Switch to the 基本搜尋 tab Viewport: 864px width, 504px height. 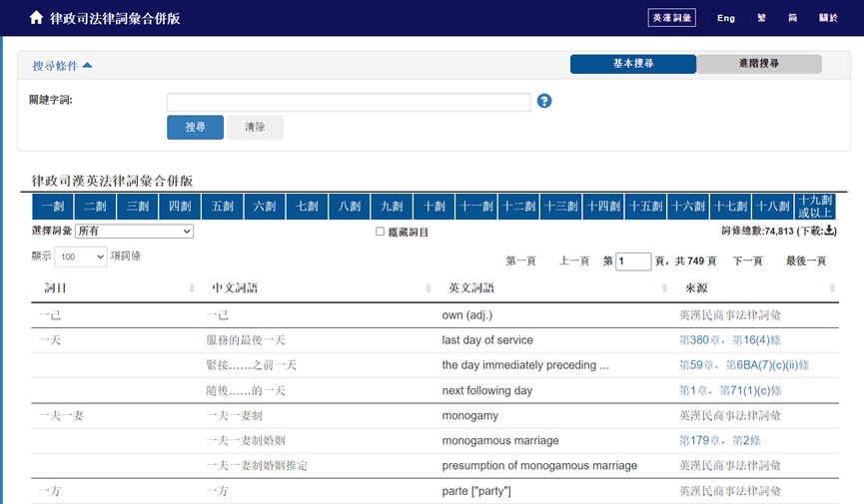[x=633, y=64]
